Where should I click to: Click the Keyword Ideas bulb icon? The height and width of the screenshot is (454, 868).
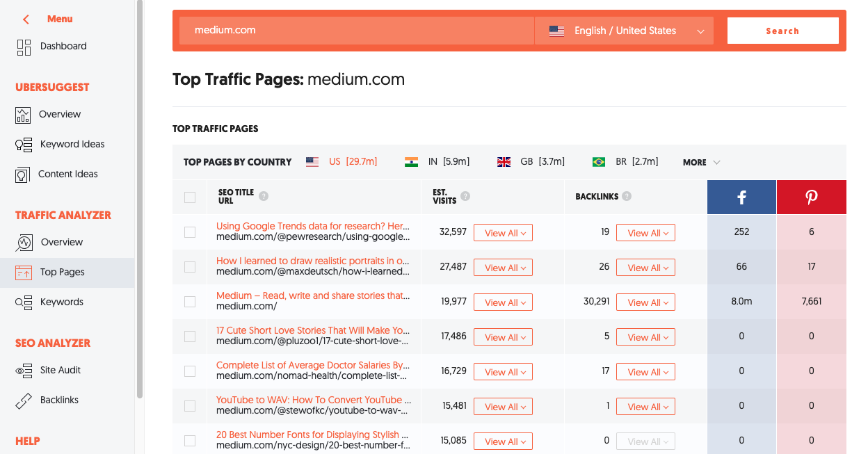pos(23,145)
